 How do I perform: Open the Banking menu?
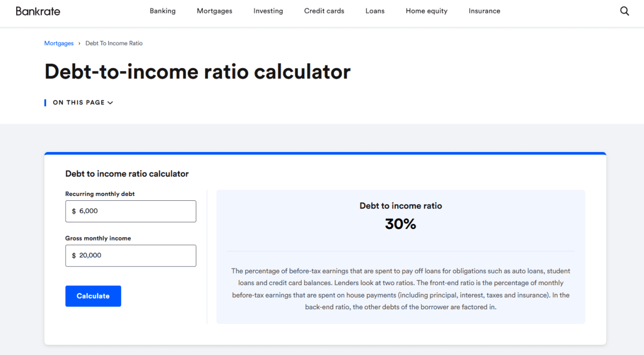tap(163, 11)
